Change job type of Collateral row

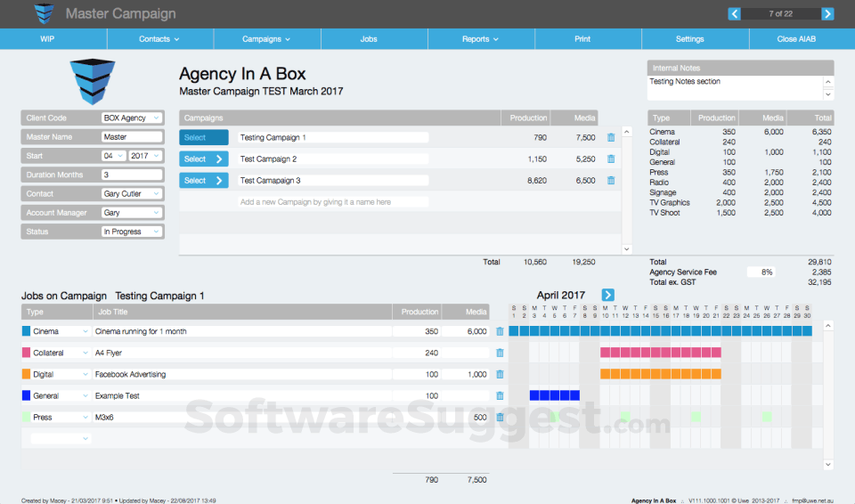(x=61, y=353)
